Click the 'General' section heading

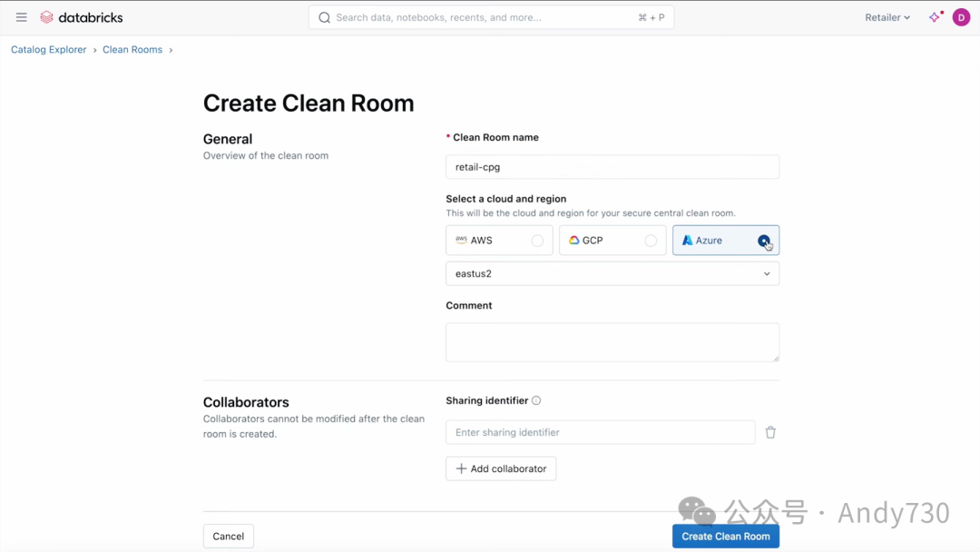click(228, 139)
